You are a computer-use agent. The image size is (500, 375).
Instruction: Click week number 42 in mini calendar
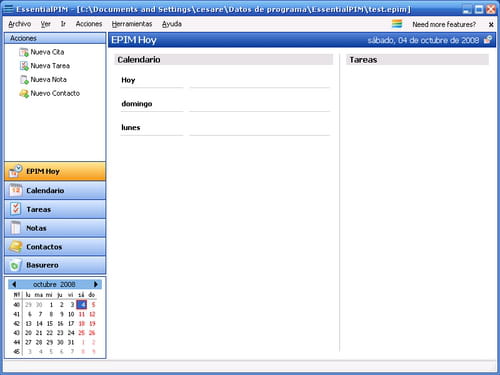point(16,324)
